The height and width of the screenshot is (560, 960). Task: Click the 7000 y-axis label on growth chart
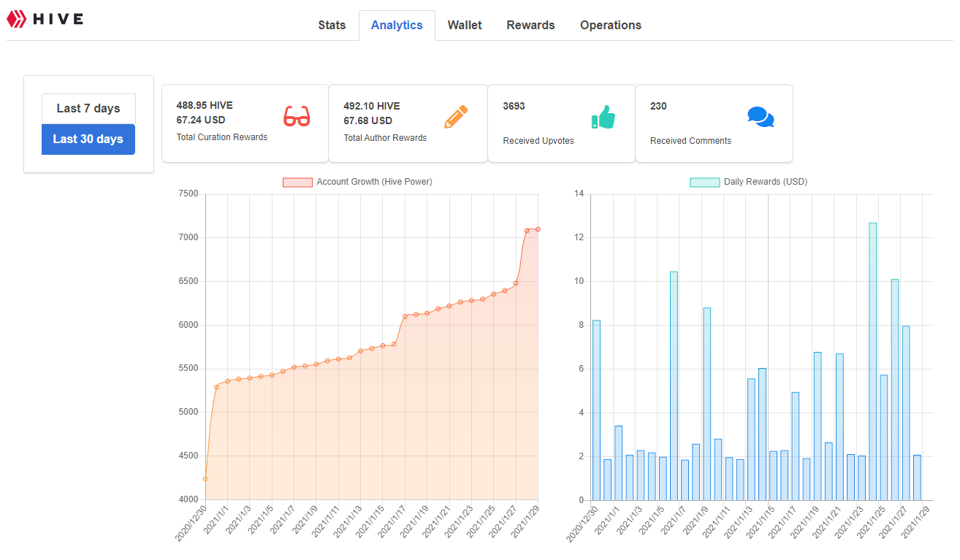[188, 237]
